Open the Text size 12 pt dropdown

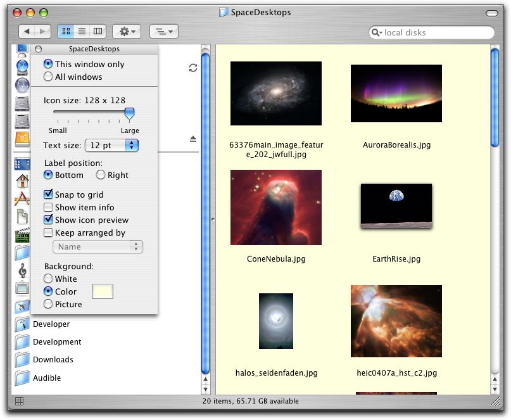[x=111, y=146]
